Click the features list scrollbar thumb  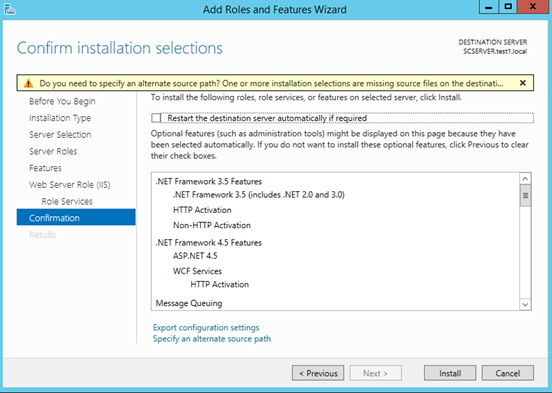525,195
